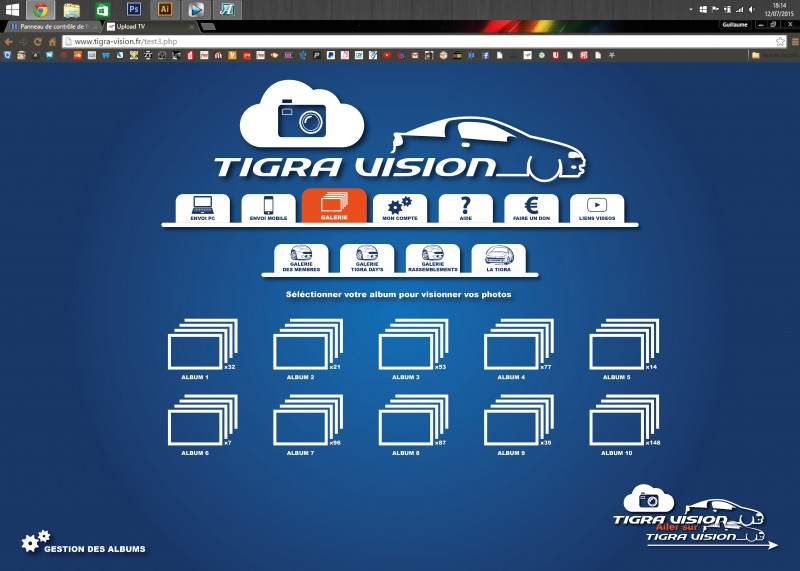Launch Photoshop from the taskbar
The width and height of the screenshot is (800, 571).
pos(133,9)
